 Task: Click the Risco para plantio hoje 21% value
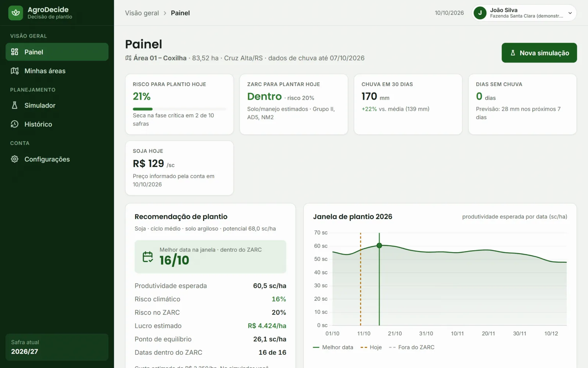pyautogui.click(x=142, y=96)
